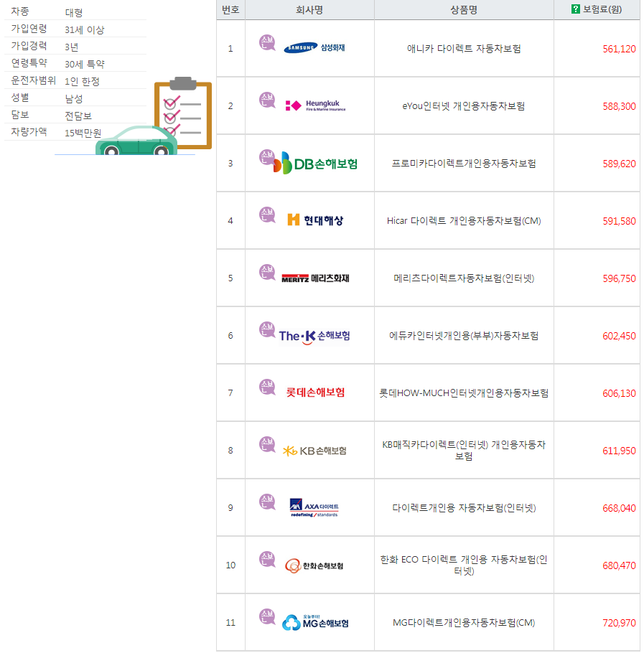Click the purple 손보 badge in KB손해보험 row

click(267, 445)
